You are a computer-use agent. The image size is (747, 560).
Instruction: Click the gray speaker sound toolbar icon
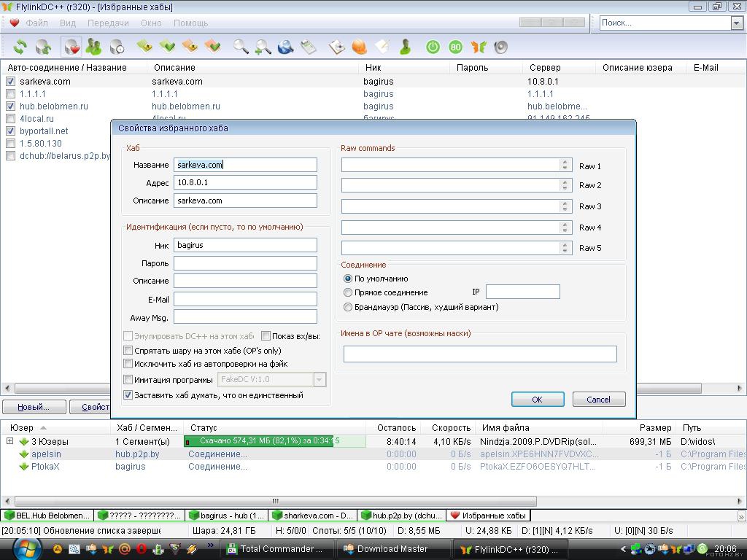[x=500, y=47]
